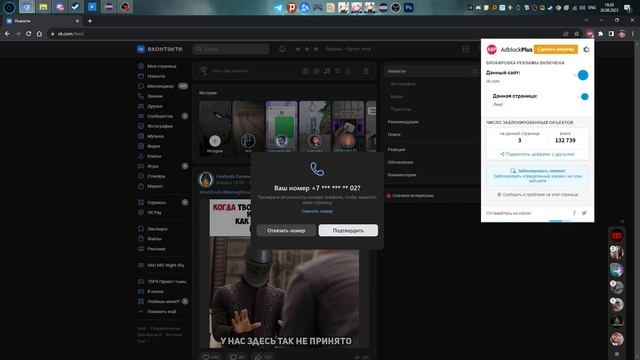Select Рекомендации in right panel
Image resolution: width=640 pixels, height=360 pixels.
coord(403,122)
